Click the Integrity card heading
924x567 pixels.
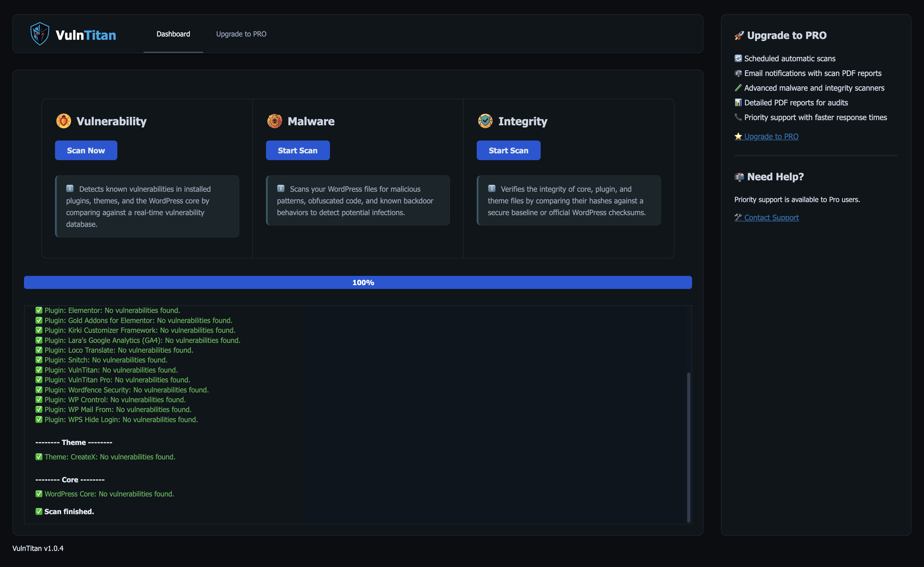click(523, 121)
